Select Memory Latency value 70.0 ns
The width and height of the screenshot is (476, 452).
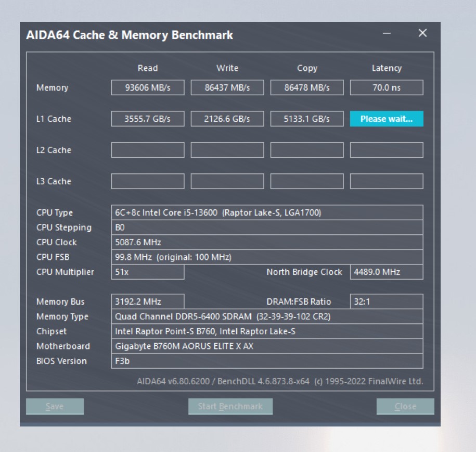(x=387, y=87)
